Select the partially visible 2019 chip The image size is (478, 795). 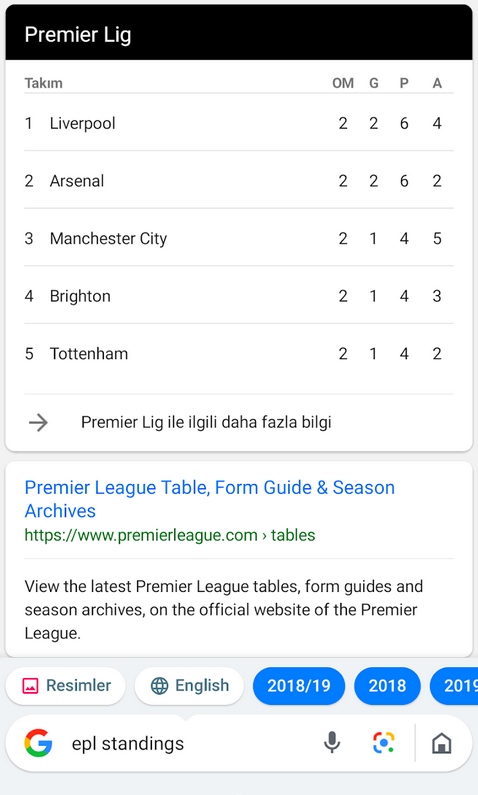454,686
